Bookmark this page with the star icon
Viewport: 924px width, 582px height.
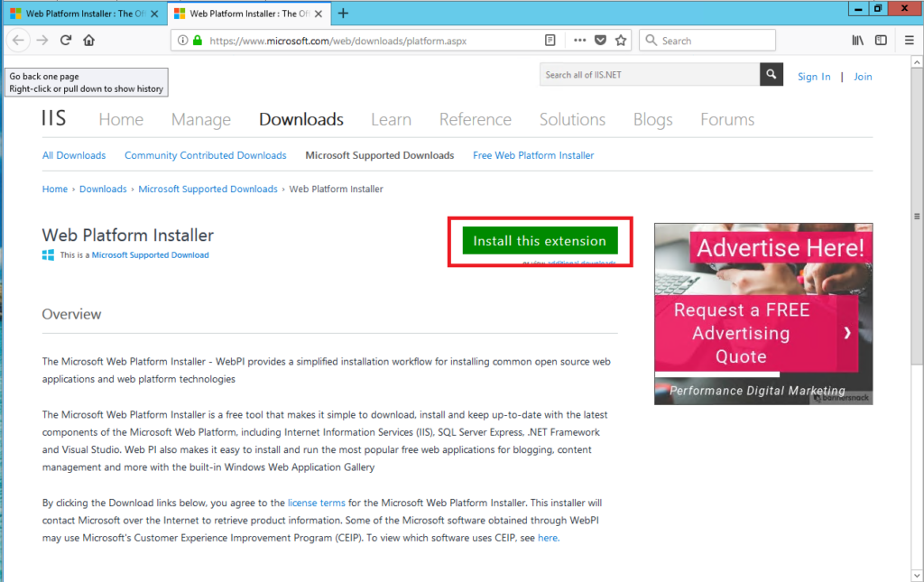coord(621,40)
